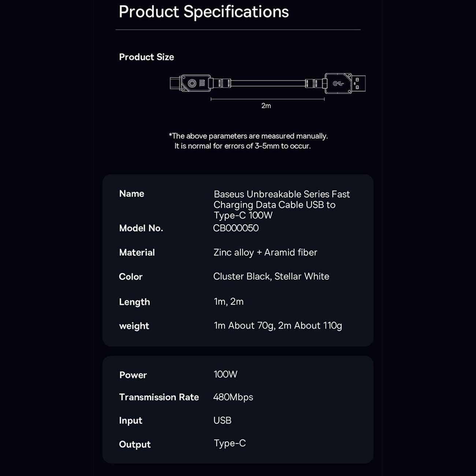
Task: Click the Product Specifications heading
Action: pyautogui.click(x=204, y=12)
